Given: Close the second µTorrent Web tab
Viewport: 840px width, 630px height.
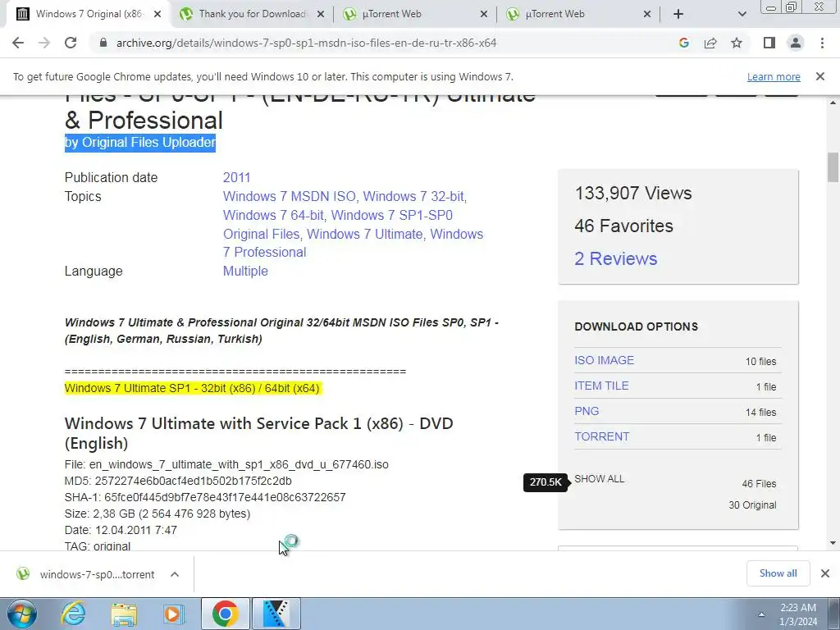Looking at the screenshot, I should [647, 15].
